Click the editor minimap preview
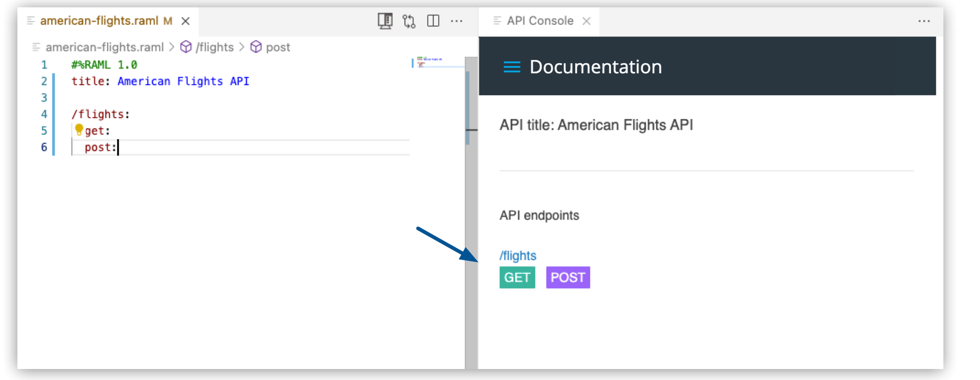The image size is (980, 380). coord(437,62)
